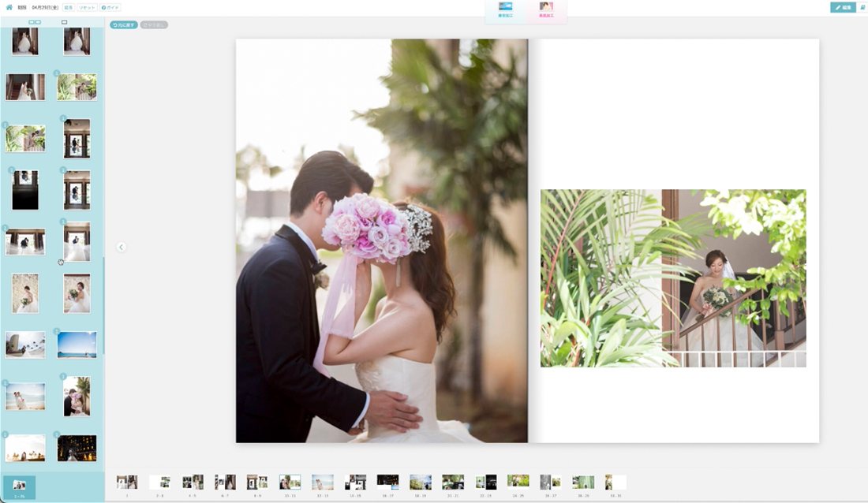Switch sidebar to single-column thumbnail view
The image size is (868, 503).
pyautogui.click(x=64, y=22)
